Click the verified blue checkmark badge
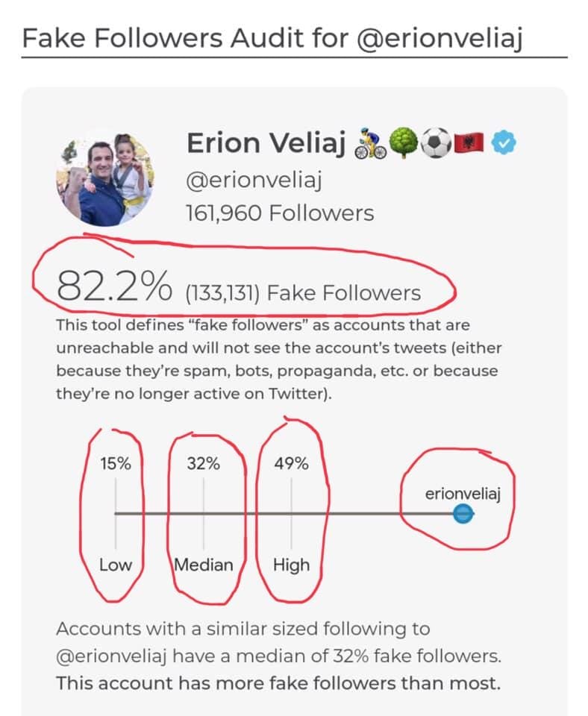This screenshot has width=588, height=716. [504, 142]
